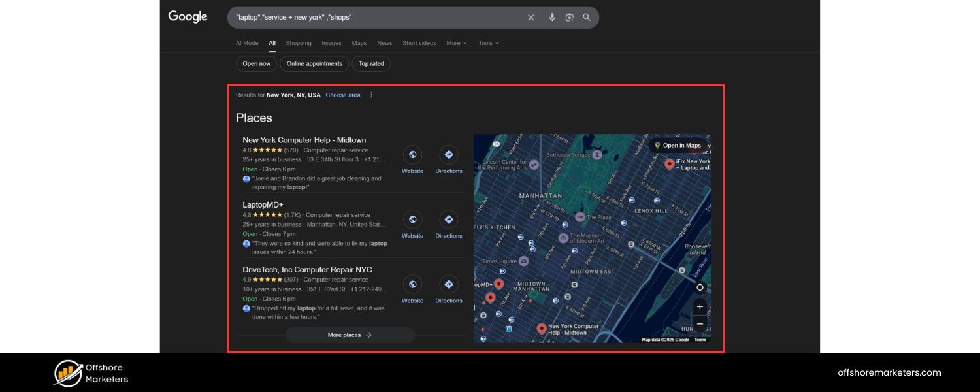Click the Choose area link
The width and height of the screenshot is (980, 392).
click(343, 95)
